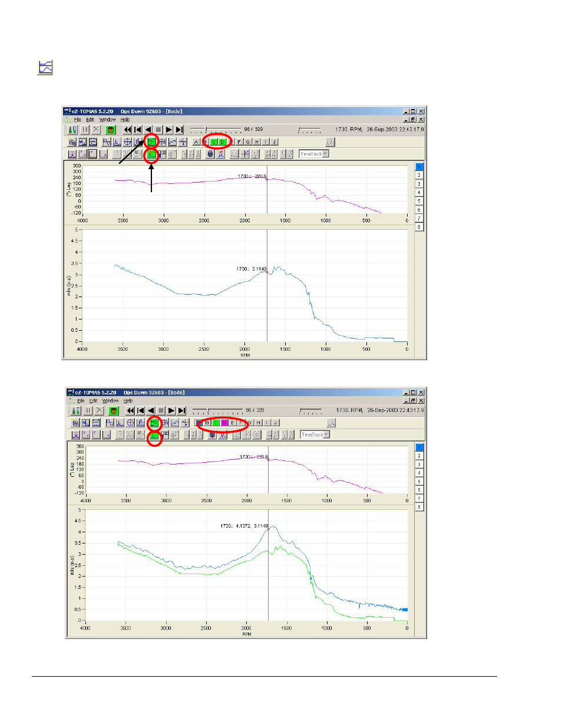Select the Bode plot icon in the bottom window
This screenshot has width=562, height=728.
point(154,423)
